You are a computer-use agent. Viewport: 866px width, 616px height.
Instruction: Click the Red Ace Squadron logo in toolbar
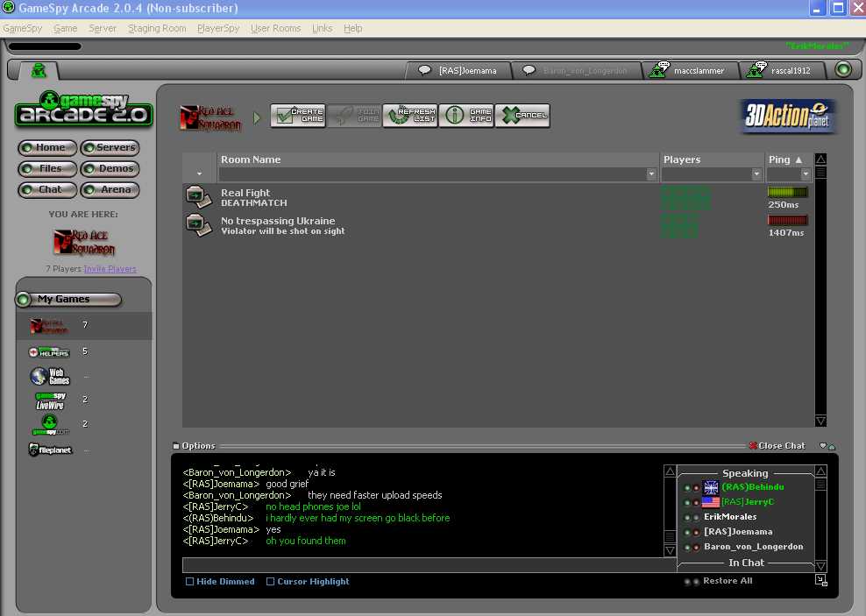coord(210,117)
